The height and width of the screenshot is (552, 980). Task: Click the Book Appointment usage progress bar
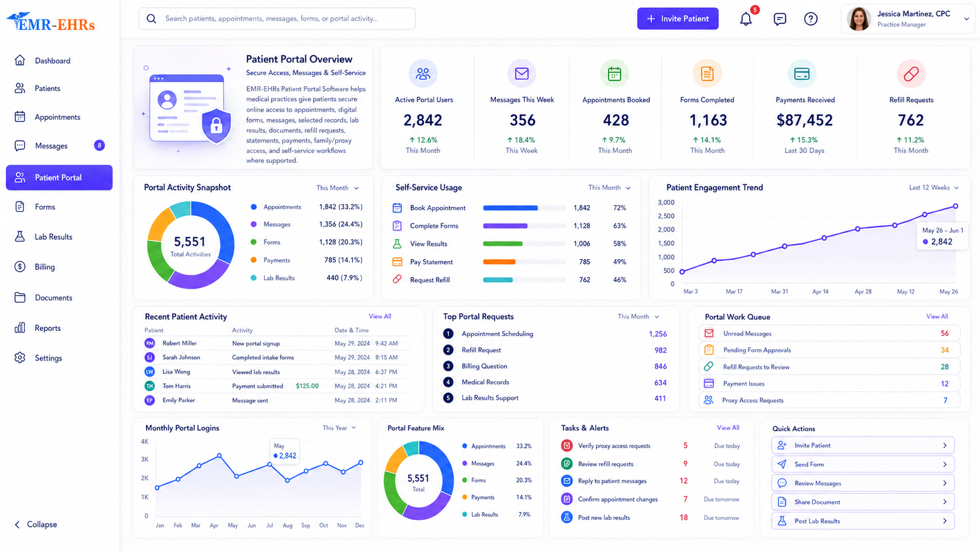[x=525, y=208]
